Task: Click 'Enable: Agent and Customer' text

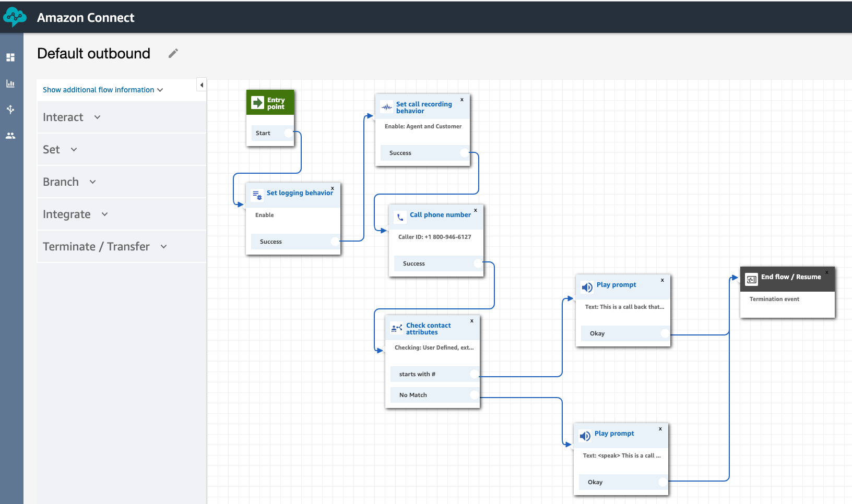Action: [x=423, y=126]
